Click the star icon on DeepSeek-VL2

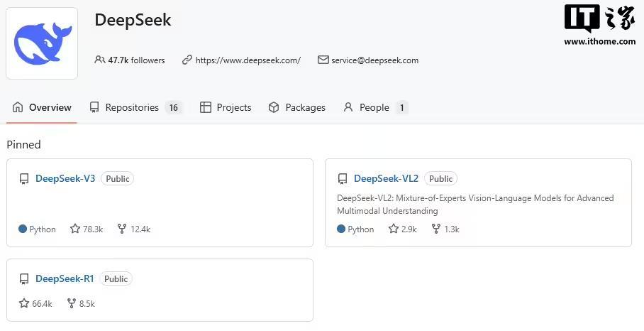click(x=394, y=229)
